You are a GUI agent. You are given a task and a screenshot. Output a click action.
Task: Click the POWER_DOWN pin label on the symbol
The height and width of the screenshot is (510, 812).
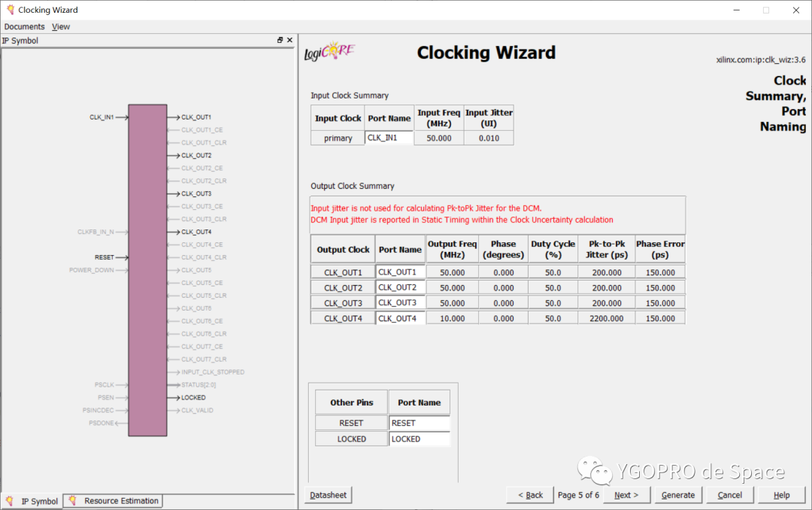pos(91,270)
